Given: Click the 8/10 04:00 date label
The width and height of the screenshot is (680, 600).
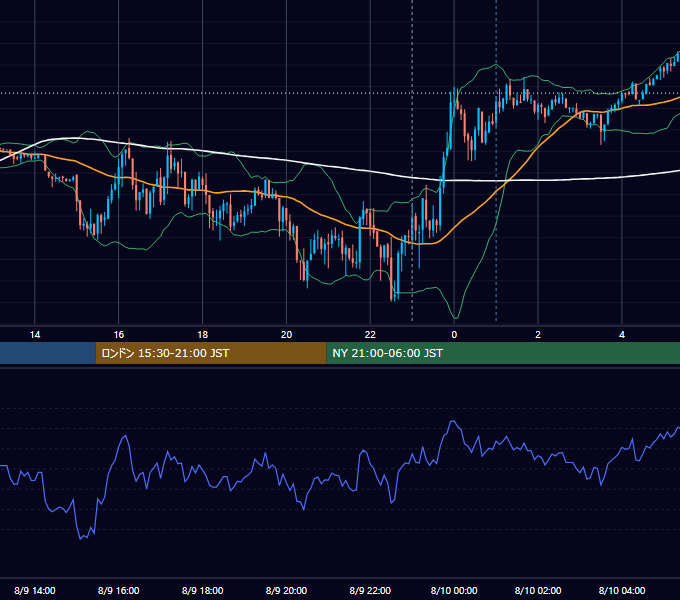Looking at the screenshot, I should pos(622,590).
